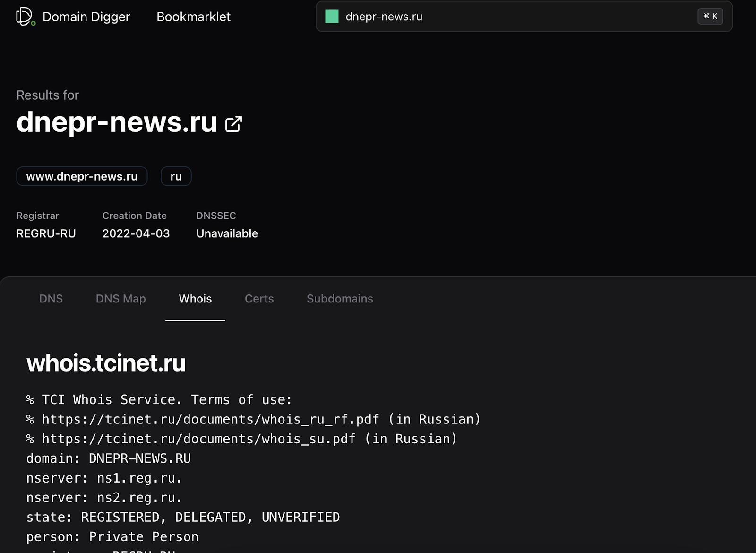The image size is (756, 553).
Task: Switch to the DNS tab
Action: [51, 299]
